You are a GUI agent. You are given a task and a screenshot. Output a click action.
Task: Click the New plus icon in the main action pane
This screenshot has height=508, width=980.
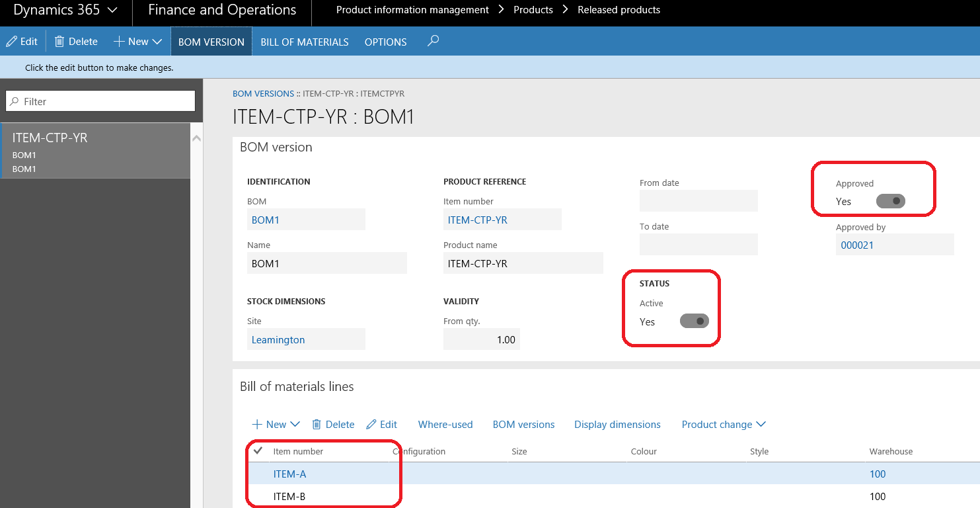pyautogui.click(x=119, y=41)
